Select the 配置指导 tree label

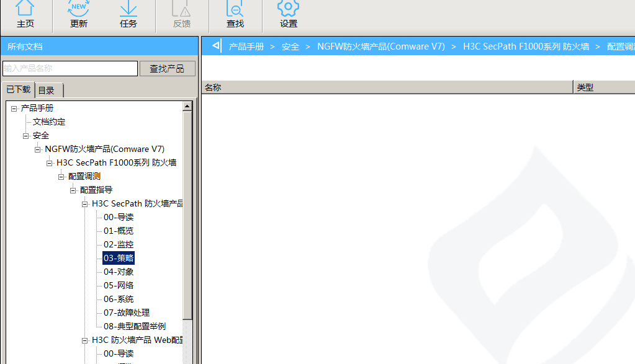(x=96, y=190)
